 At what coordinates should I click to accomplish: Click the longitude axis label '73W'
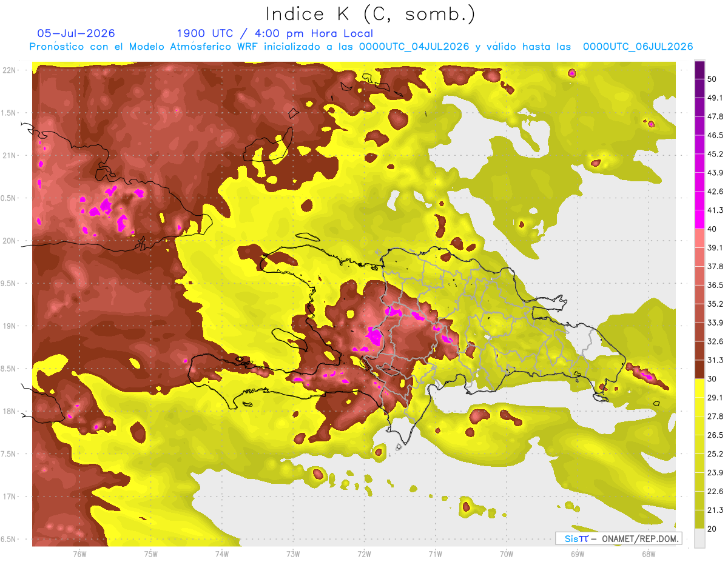point(293,554)
